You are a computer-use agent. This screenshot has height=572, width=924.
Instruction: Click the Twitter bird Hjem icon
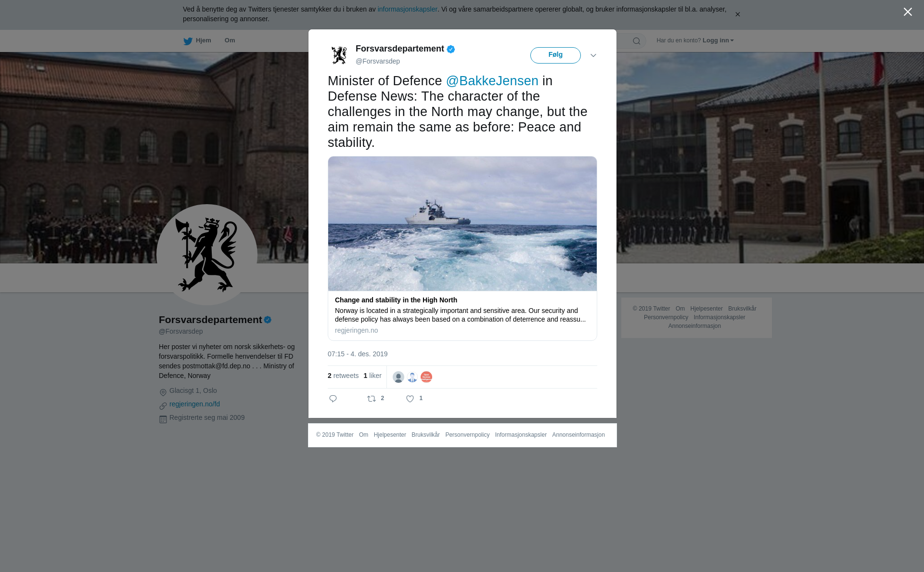click(188, 41)
